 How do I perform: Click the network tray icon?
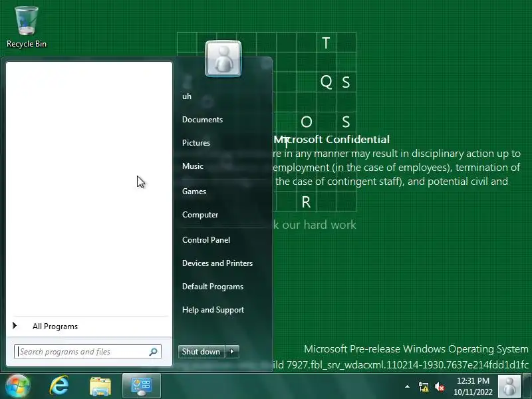coord(424,387)
